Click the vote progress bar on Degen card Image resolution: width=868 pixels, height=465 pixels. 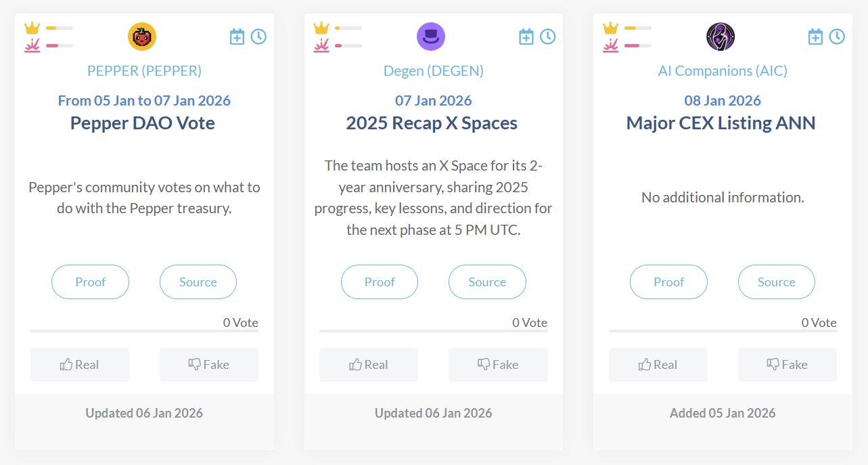pos(433,331)
